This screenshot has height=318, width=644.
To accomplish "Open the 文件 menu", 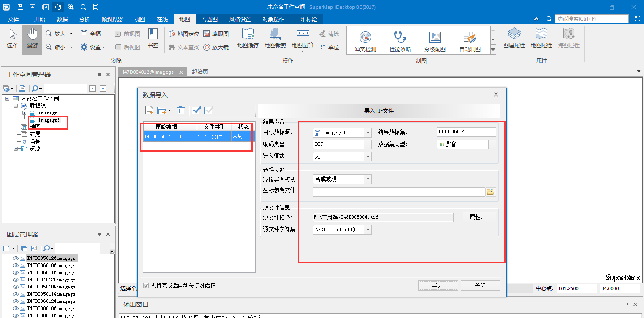I will click(x=14, y=19).
